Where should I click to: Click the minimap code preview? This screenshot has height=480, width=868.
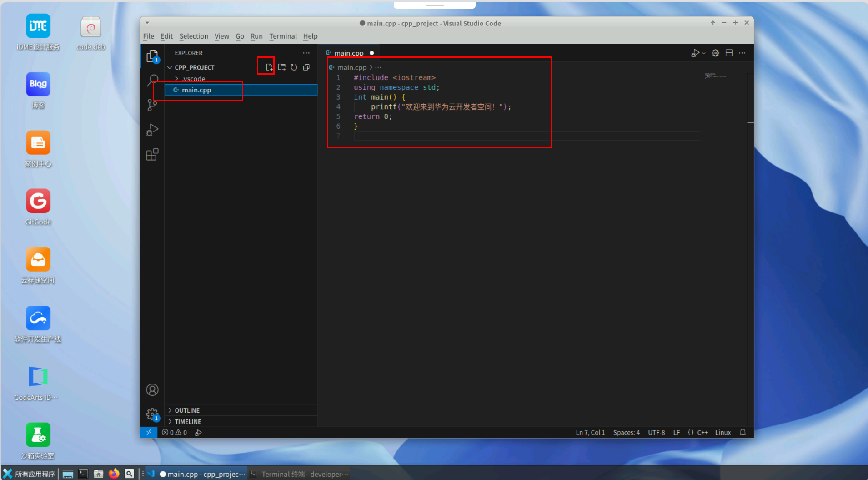715,76
